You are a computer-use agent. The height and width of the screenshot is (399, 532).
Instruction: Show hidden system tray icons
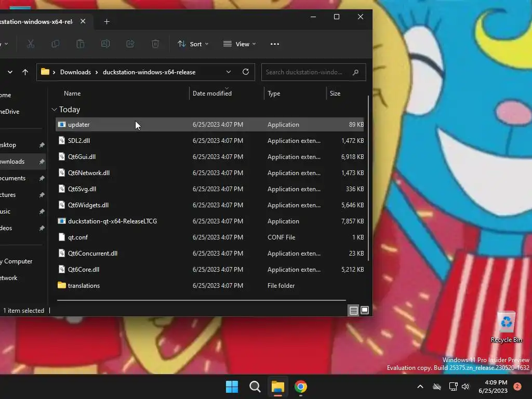coord(420,387)
